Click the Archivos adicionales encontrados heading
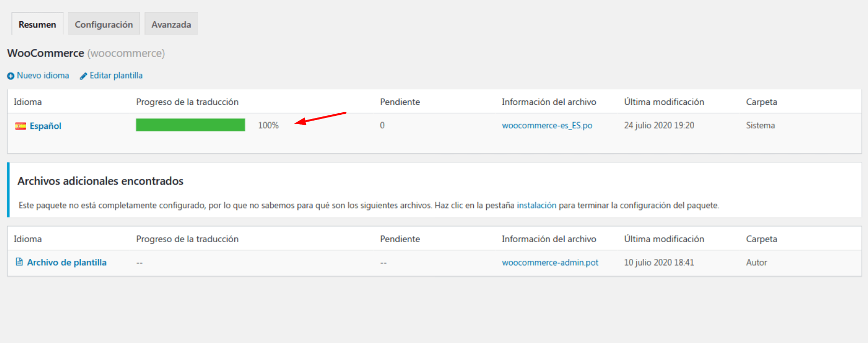The image size is (868, 343). (x=100, y=181)
